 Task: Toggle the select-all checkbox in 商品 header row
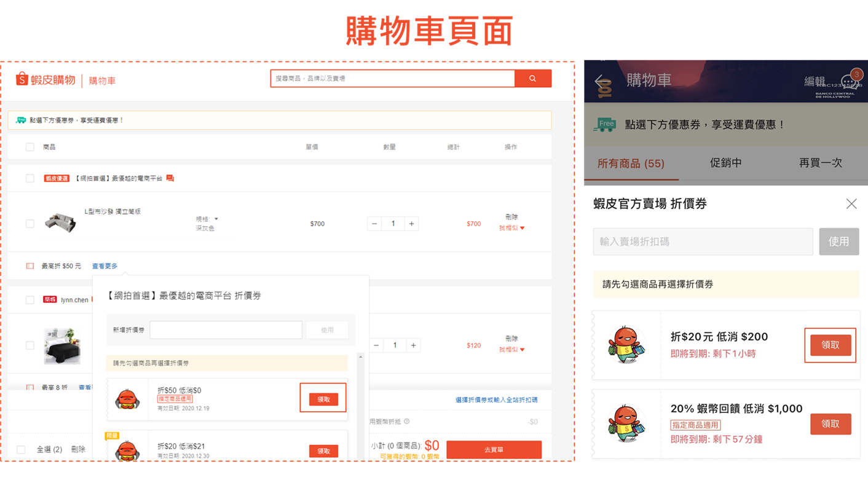click(30, 147)
